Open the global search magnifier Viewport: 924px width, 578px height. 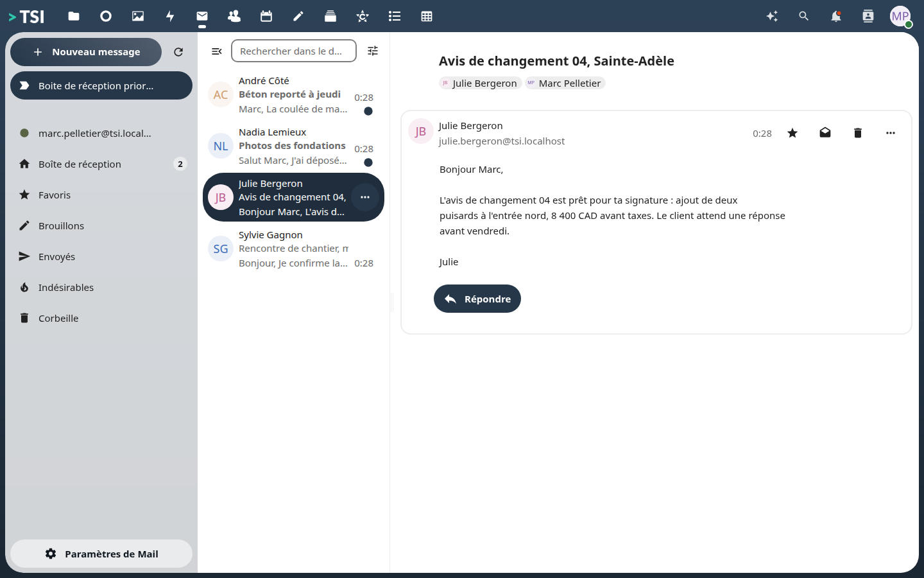click(x=804, y=16)
